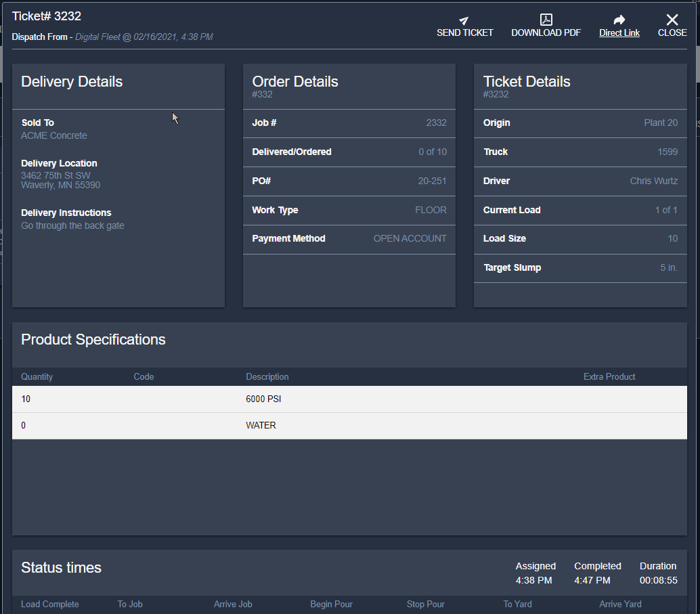700x614 pixels.
Task: Click the OPEN ACCOUNT payment method value
Action: (410, 239)
